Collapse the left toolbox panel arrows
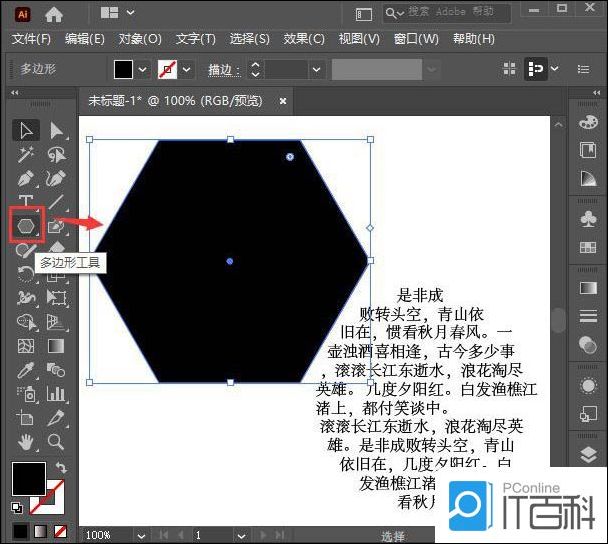 [x=15, y=93]
